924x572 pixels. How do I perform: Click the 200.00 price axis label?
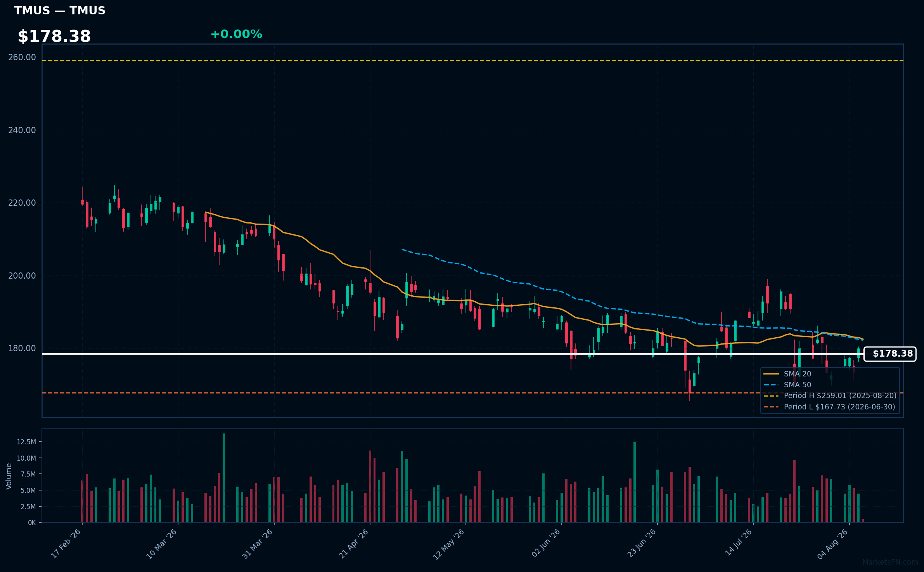coord(22,276)
